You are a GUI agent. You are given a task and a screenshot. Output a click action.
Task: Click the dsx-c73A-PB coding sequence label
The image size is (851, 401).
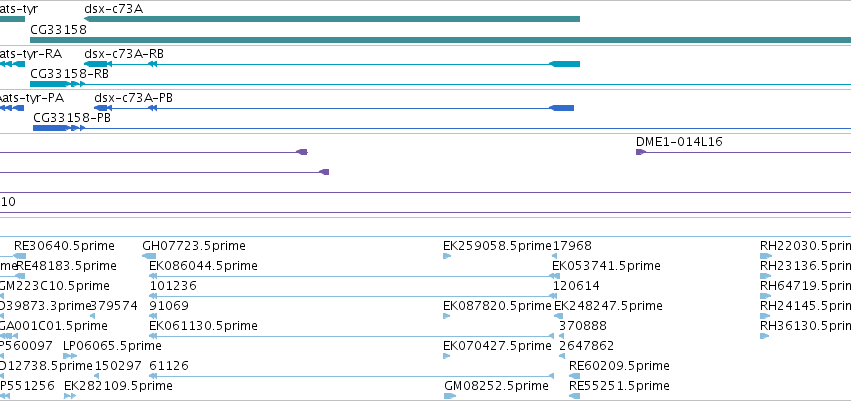[x=134, y=98]
